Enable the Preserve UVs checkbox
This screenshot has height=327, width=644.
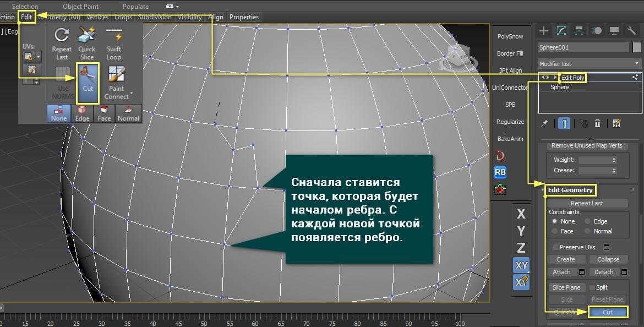[556, 247]
